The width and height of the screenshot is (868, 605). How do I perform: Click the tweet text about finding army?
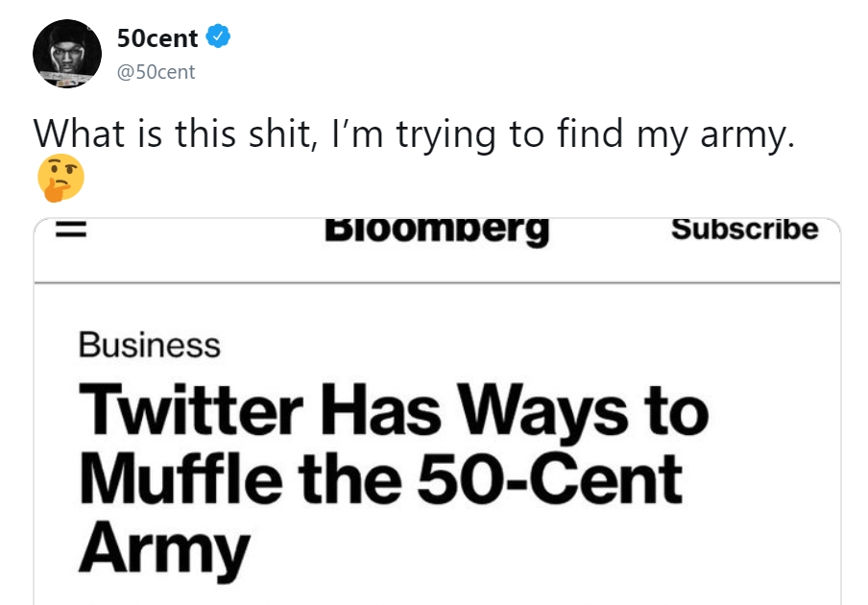[x=415, y=133]
